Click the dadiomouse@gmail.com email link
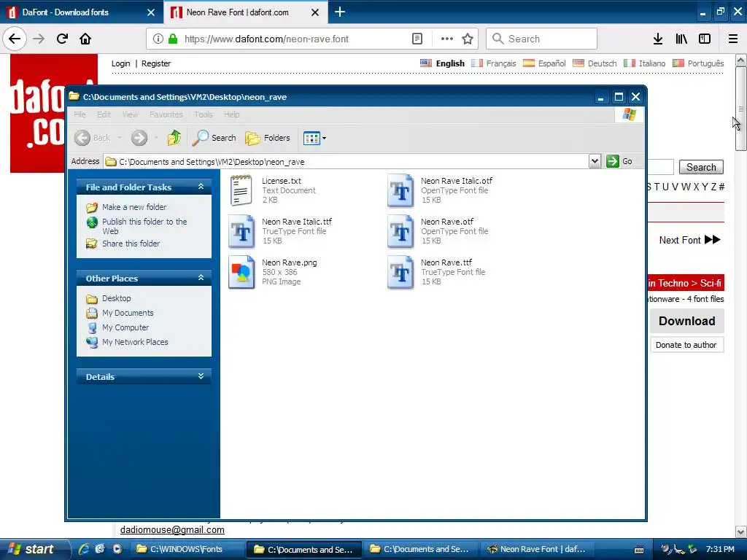Screen dimensions: 747x560 [x=172, y=529]
